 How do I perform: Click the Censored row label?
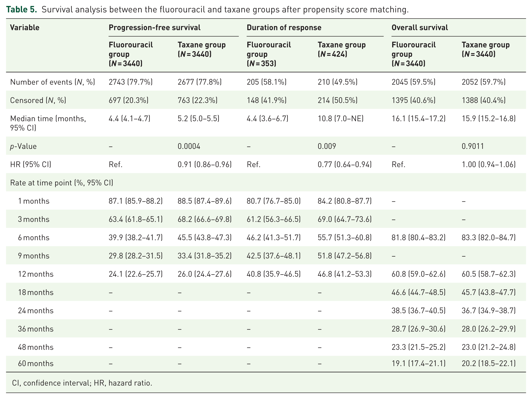[x=38, y=100]
